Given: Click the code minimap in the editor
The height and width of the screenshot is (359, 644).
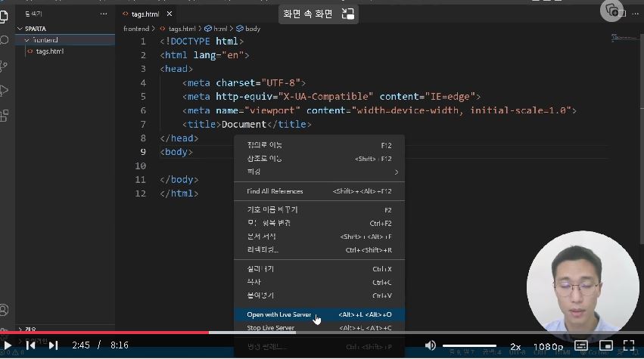Looking at the screenshot, I should click(x=624, y=38).
